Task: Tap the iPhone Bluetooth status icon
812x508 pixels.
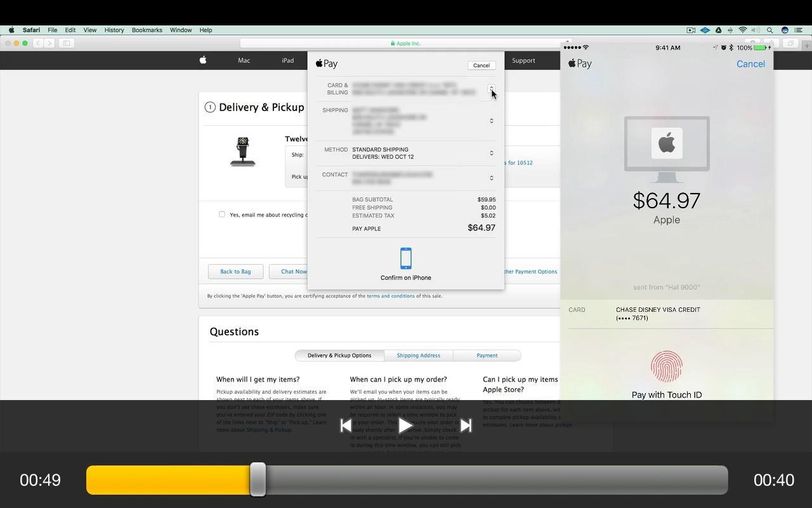Action: click(x=731, y=48)
